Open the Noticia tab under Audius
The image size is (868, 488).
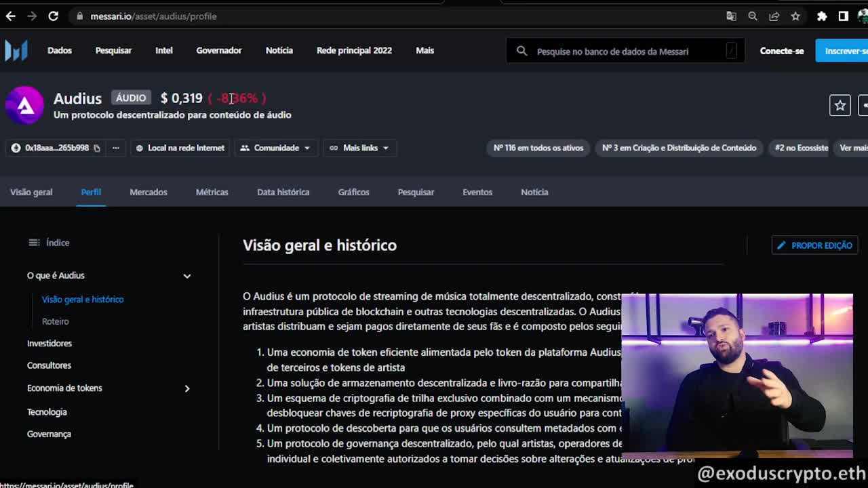pyautogui.click(x=534, y=192)
